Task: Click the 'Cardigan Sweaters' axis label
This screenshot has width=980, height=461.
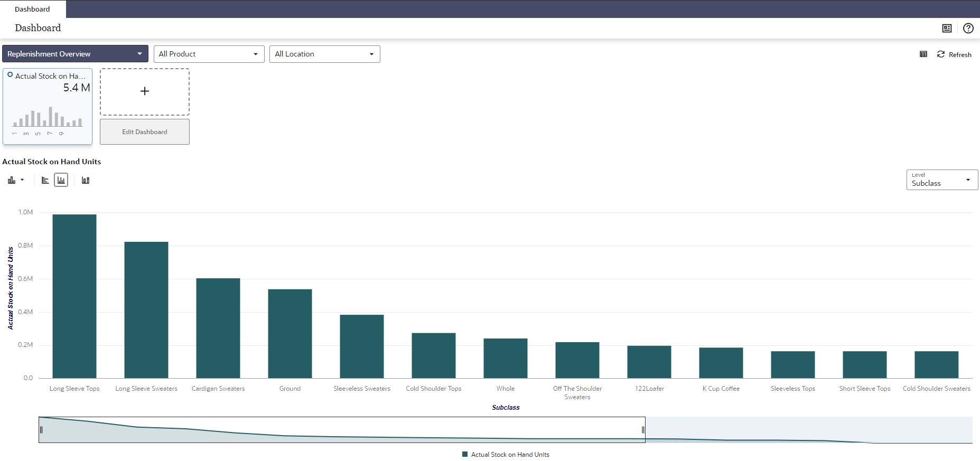Action: [x=218, y=389]
